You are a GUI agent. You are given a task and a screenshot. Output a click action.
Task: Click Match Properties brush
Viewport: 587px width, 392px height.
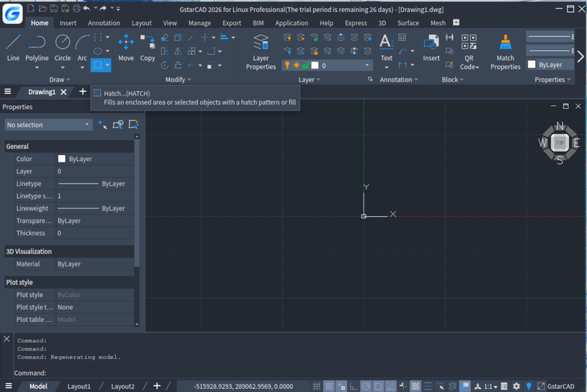pyautogui.click(x=506, y=52)
